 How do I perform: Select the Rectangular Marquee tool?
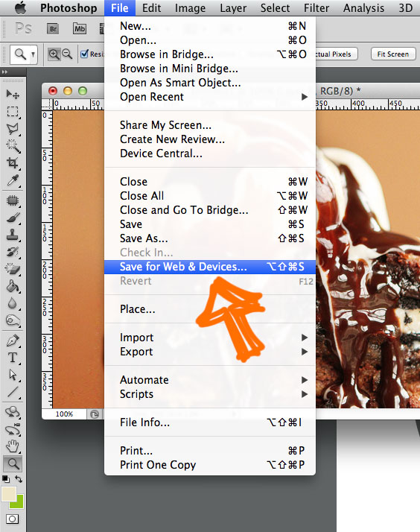13,112
